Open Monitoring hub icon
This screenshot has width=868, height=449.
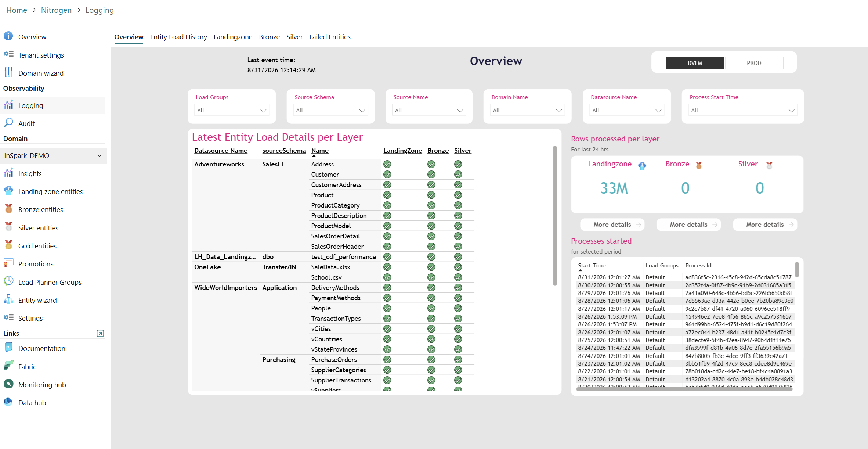coord(8,384)
